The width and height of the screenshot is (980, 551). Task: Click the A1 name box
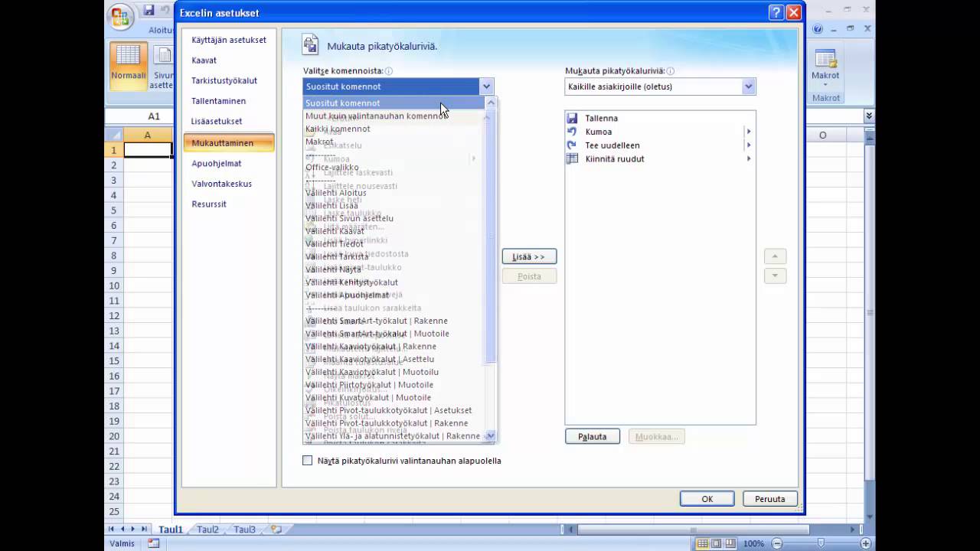tap(140, 116)
